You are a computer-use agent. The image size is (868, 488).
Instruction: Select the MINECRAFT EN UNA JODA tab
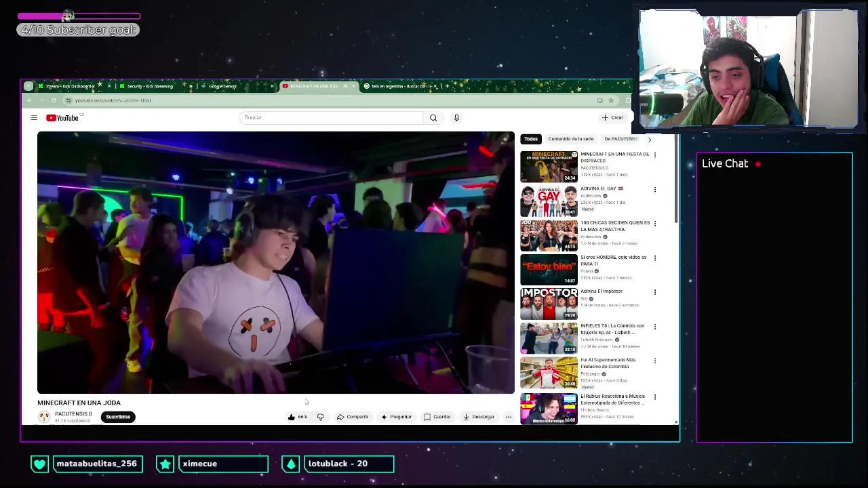click(314, 86)
